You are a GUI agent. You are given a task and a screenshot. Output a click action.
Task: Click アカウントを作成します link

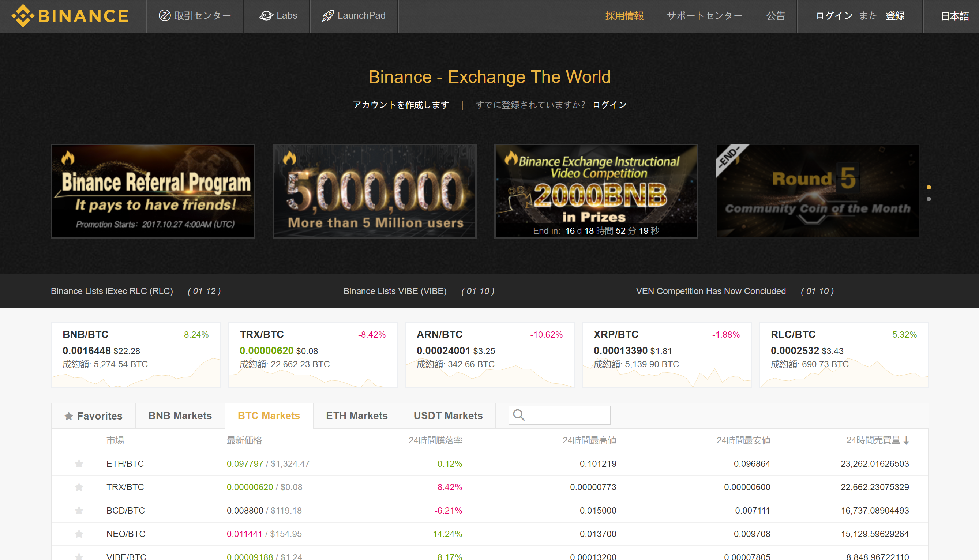(401, 105)
